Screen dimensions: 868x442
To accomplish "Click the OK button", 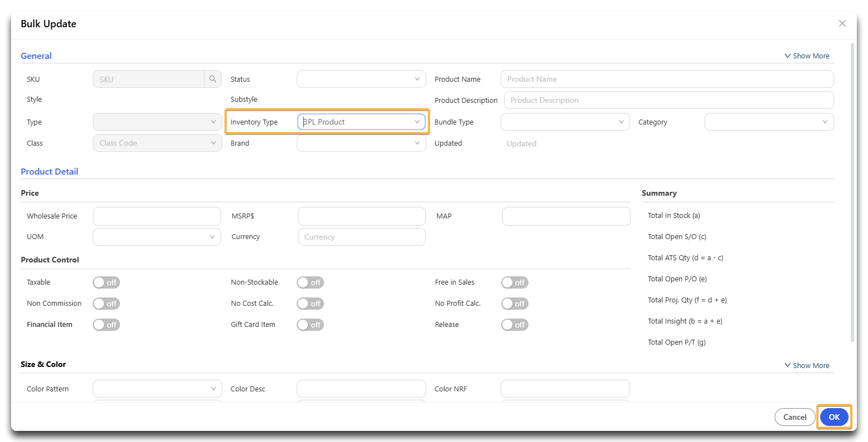I will point(834,417).
